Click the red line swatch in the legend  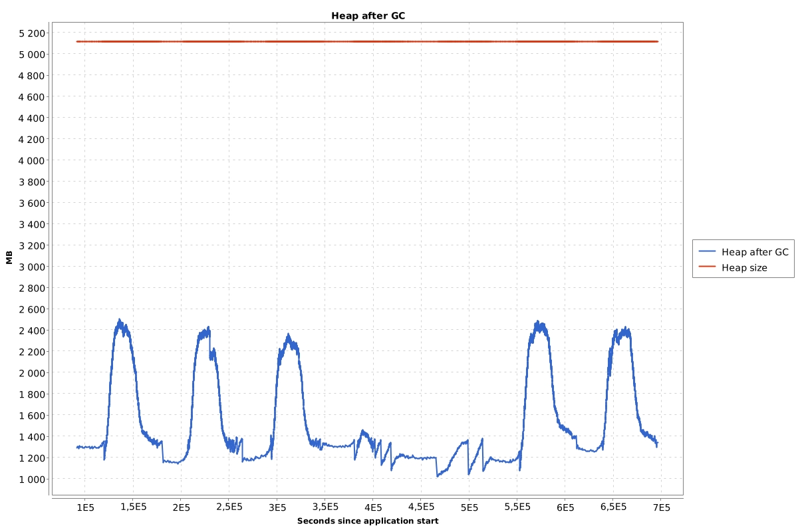click(706, 267)
